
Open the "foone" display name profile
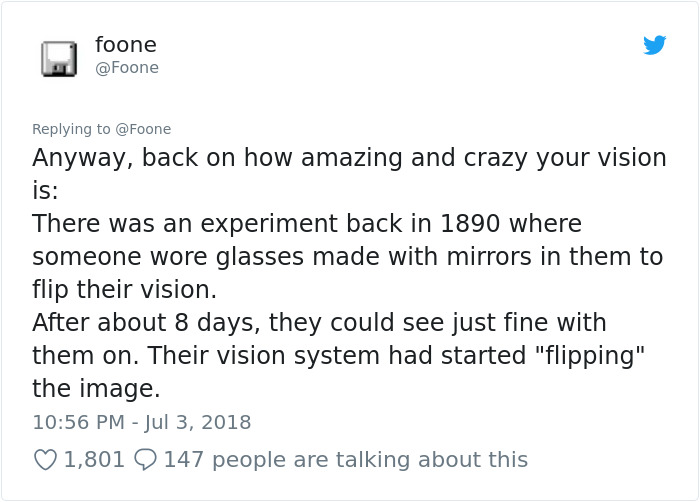(125, 45)
